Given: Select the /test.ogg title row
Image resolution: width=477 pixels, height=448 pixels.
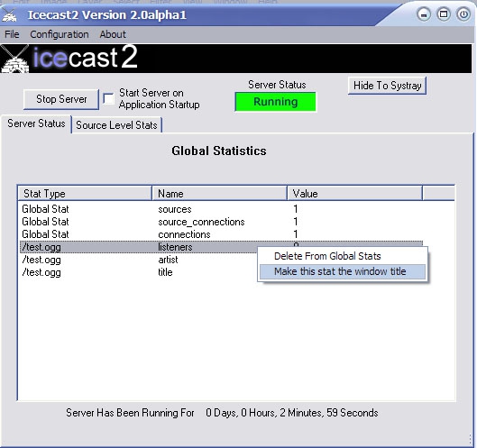Looking at the screenshot, I should (139, 272).
